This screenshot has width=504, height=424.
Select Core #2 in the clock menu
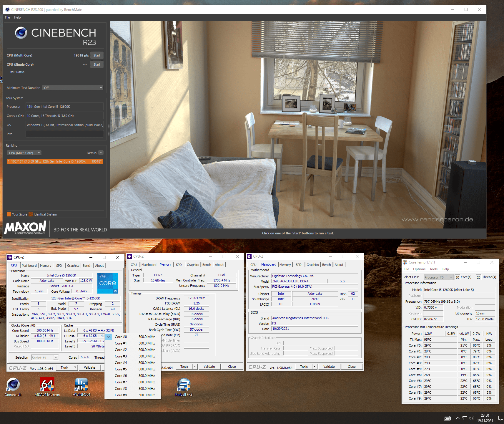click(133, 350)
